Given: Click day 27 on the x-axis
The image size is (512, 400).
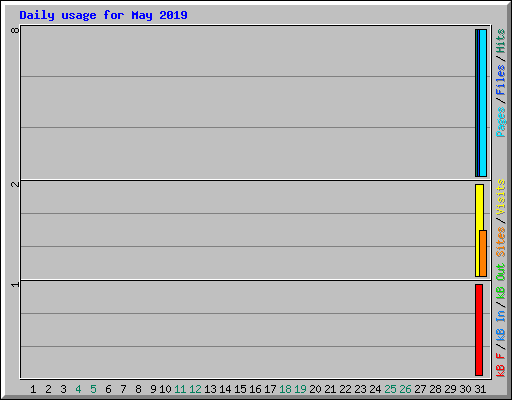Looking at the screenshot, I should [x=420, y=389].
